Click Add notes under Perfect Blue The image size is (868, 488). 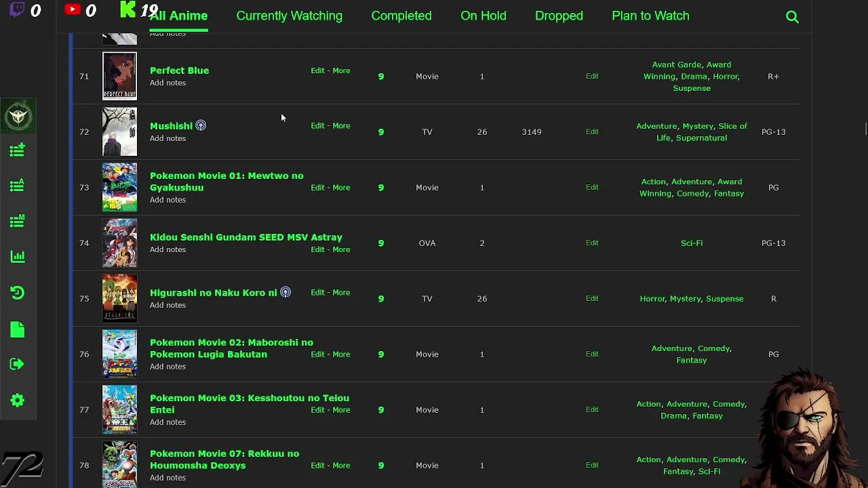(x=167, y=83)
